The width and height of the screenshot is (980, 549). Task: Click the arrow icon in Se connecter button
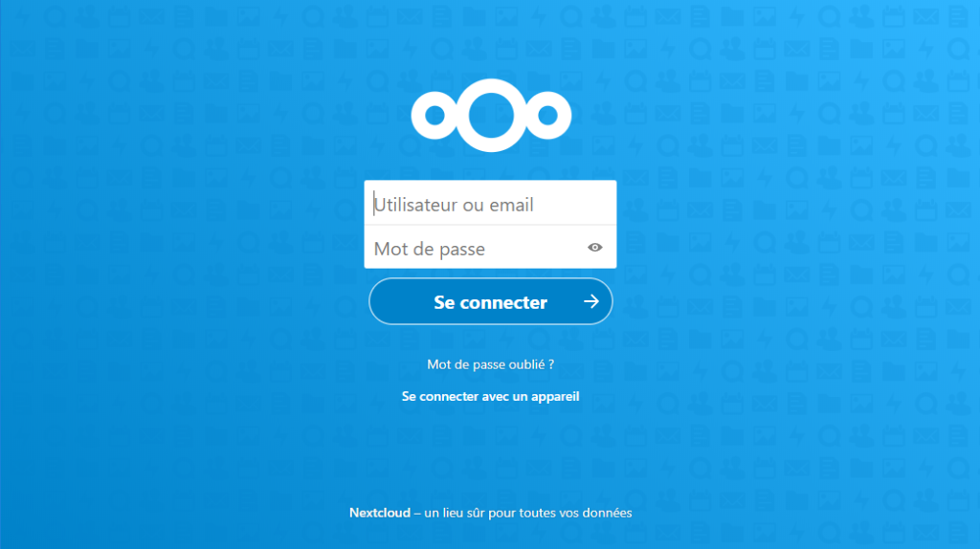[x=591, y=301]
